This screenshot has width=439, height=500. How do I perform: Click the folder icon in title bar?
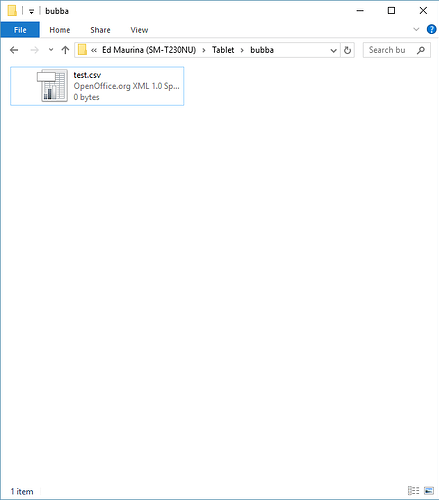click(12, 11)
